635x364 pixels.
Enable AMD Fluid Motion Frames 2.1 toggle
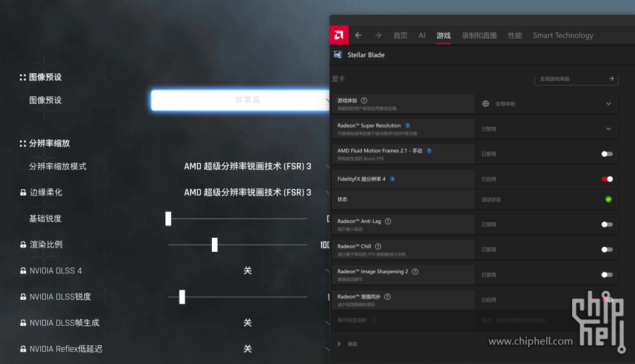tap(606, 154)
